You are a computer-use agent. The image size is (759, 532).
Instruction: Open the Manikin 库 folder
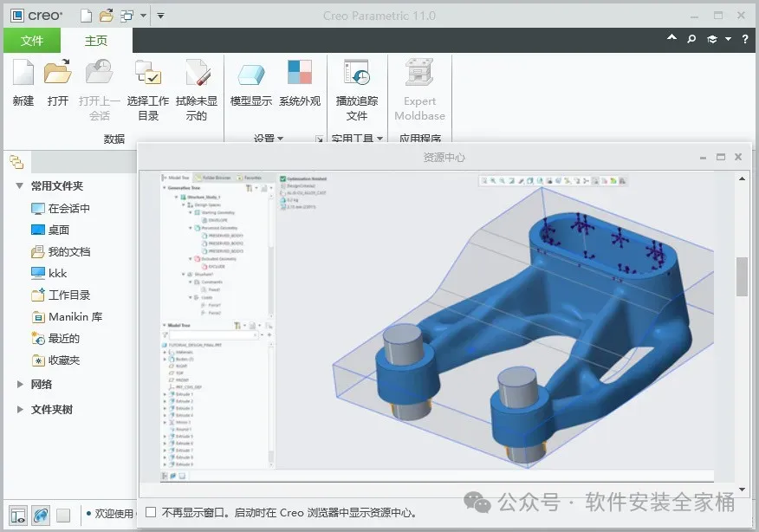click(67, 317)
